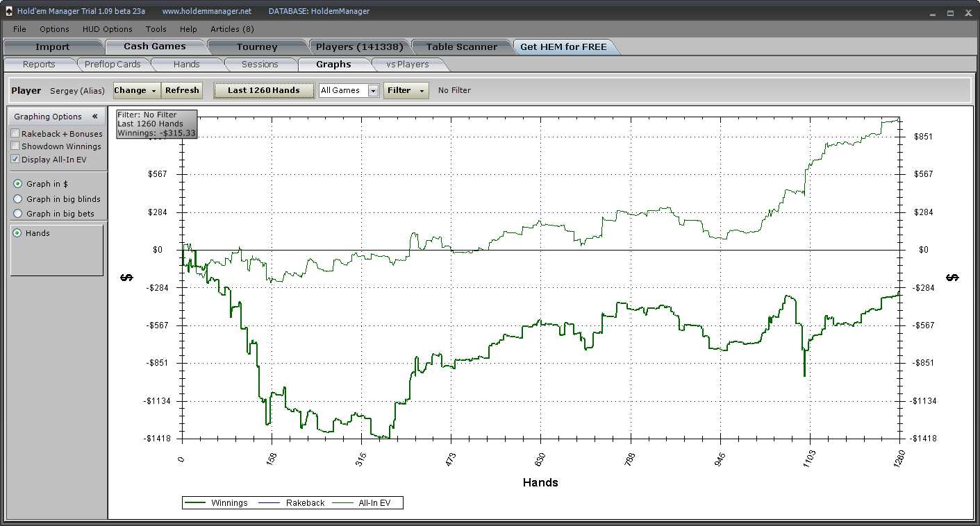Open the Change player dropdown
Image resolution: width=980 pixels, height=526 pixels.
136,90
